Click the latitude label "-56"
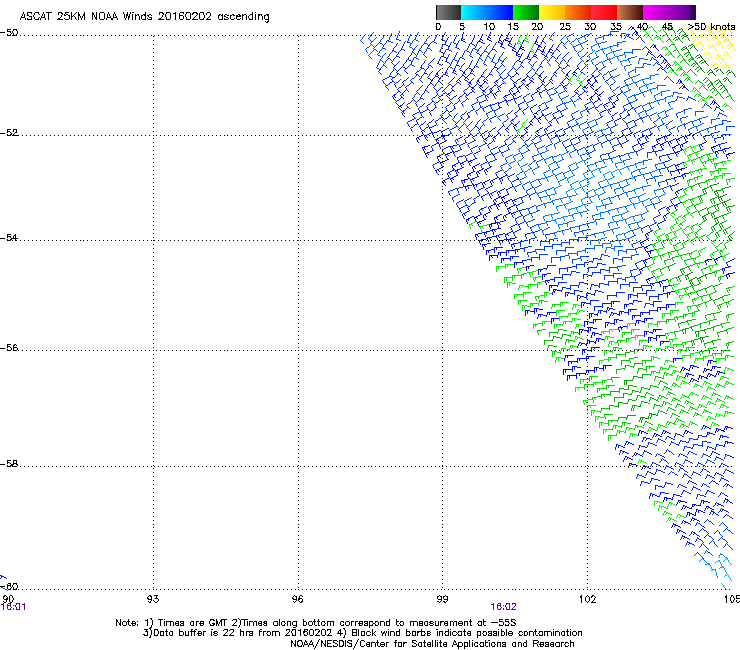Viewport: 740px width, 650px height. pos(9,347)
